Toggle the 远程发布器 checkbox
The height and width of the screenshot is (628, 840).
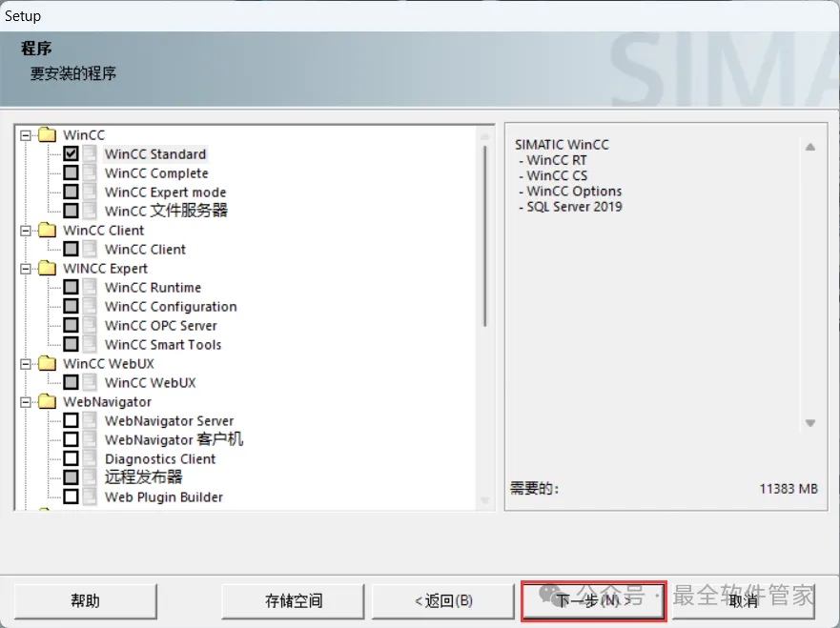[x=71, y=477]
